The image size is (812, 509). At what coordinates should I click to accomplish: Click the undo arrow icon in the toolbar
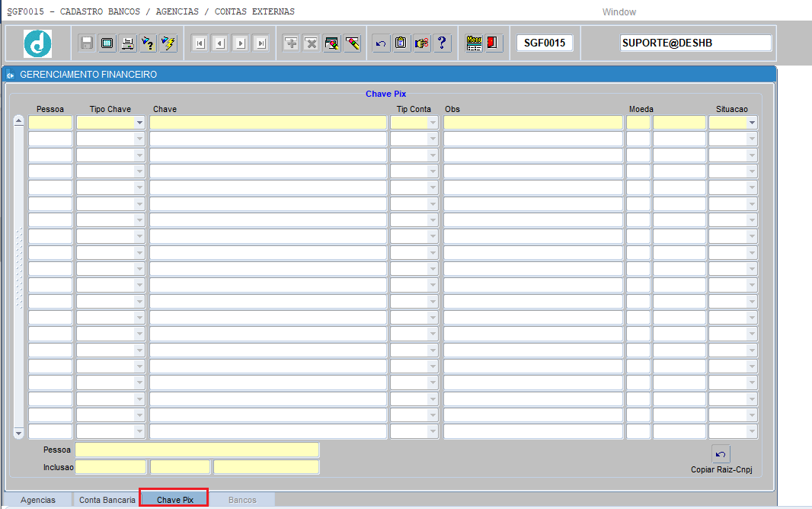(381, 43)
